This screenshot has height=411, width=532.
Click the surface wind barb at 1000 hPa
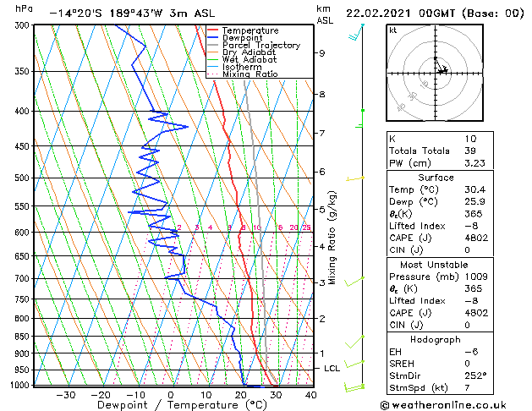click(x=354, y=387)
